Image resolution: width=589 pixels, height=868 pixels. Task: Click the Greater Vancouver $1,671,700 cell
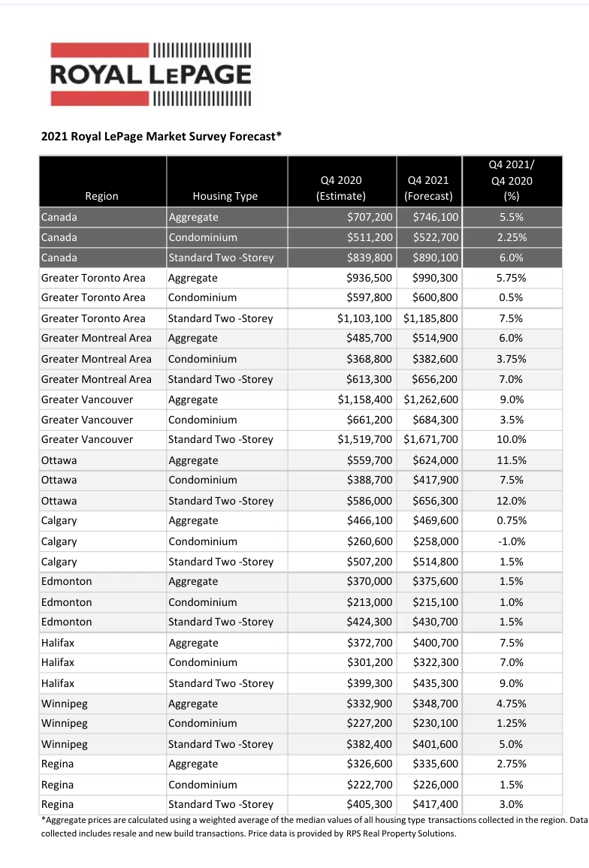point(430,440)
